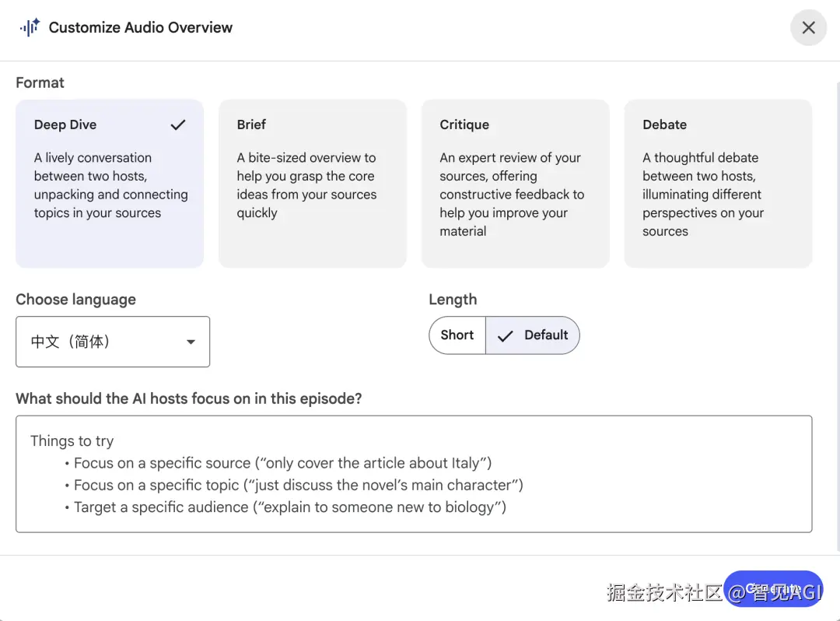
Task: Click the checkmark icon on Deep Dive
Action: (x=178, y=125)
